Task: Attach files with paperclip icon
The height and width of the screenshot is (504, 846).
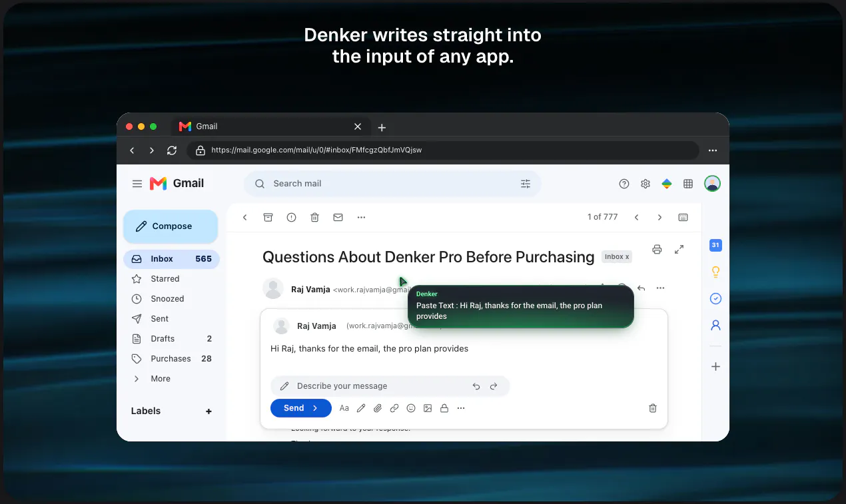Action: point(378,408)
